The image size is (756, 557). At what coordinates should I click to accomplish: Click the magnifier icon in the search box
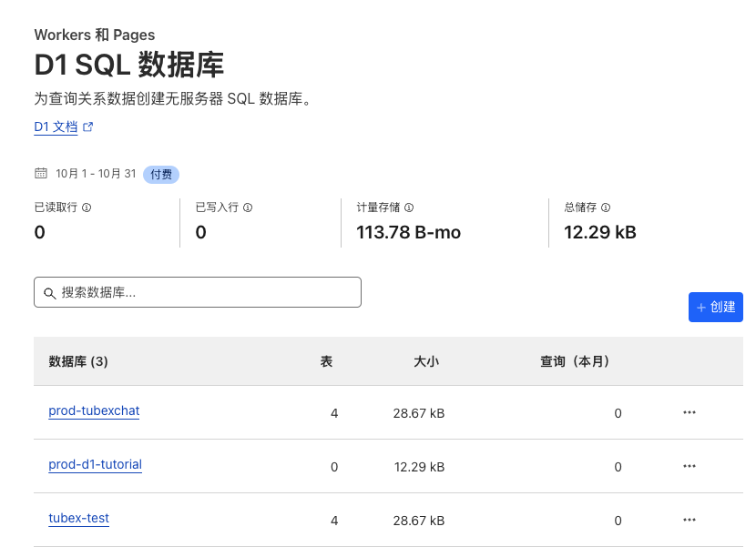50,292
